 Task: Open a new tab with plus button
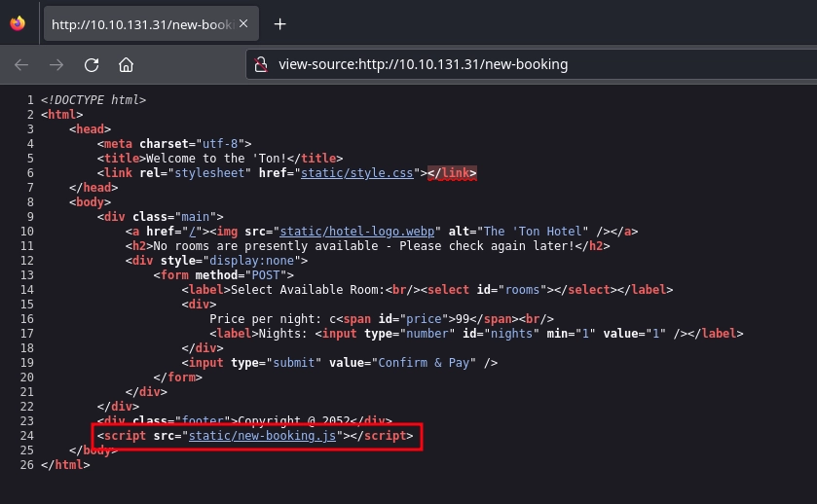(280, 24)
